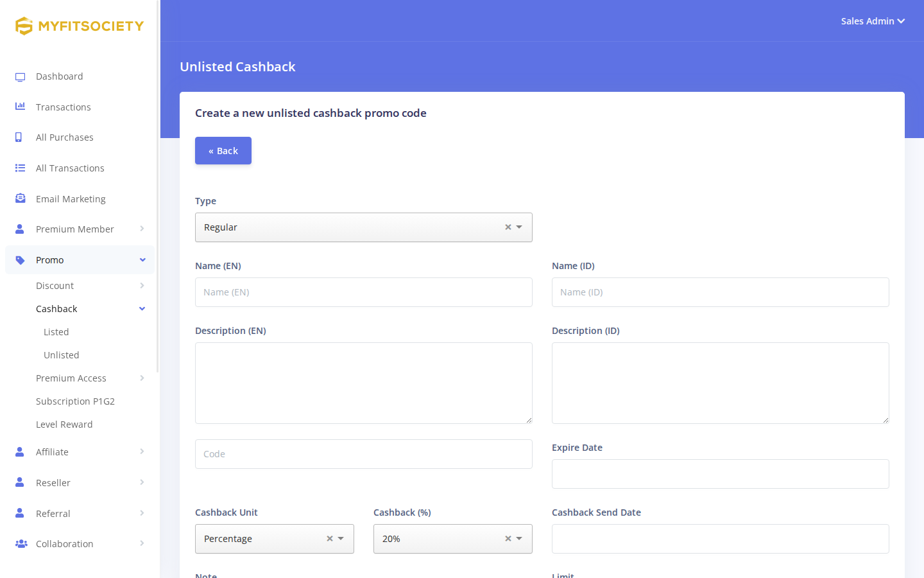
Task: Click the Dashboard monitor icon
Action: [20, 77]
